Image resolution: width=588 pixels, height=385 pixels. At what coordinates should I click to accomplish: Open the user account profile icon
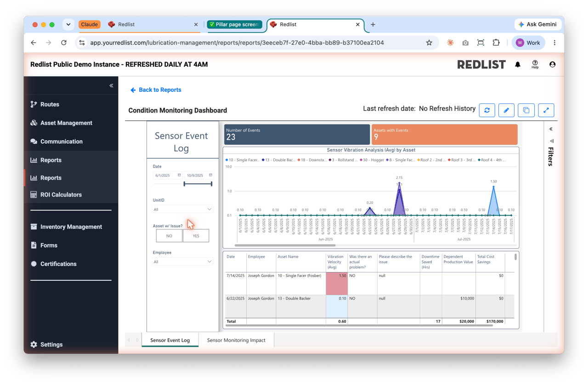coord(552,65)
